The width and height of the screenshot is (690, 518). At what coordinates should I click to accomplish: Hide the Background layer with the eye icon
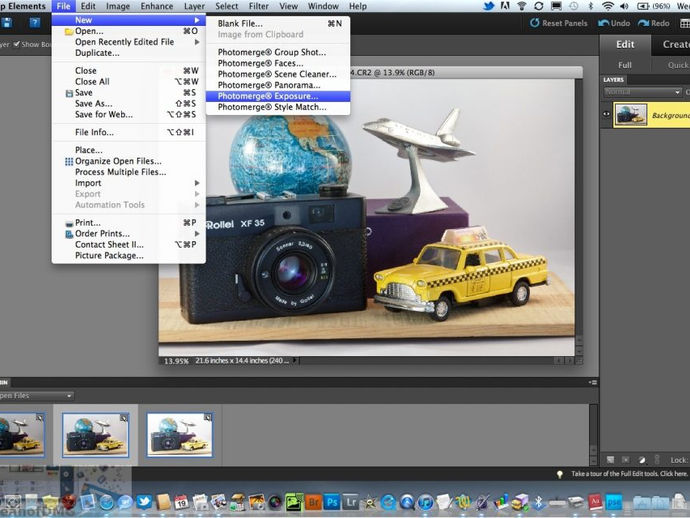pyautogui.click(x=606, y=114)
